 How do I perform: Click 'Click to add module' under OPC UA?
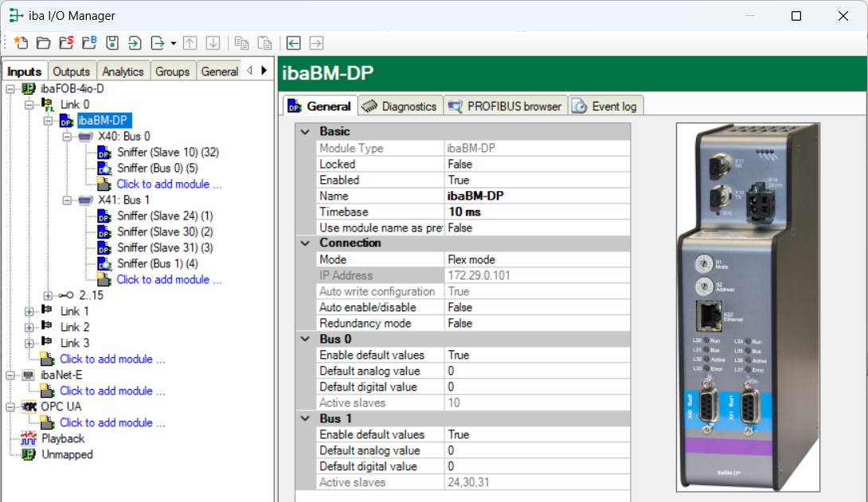click(x=112, y=422)
